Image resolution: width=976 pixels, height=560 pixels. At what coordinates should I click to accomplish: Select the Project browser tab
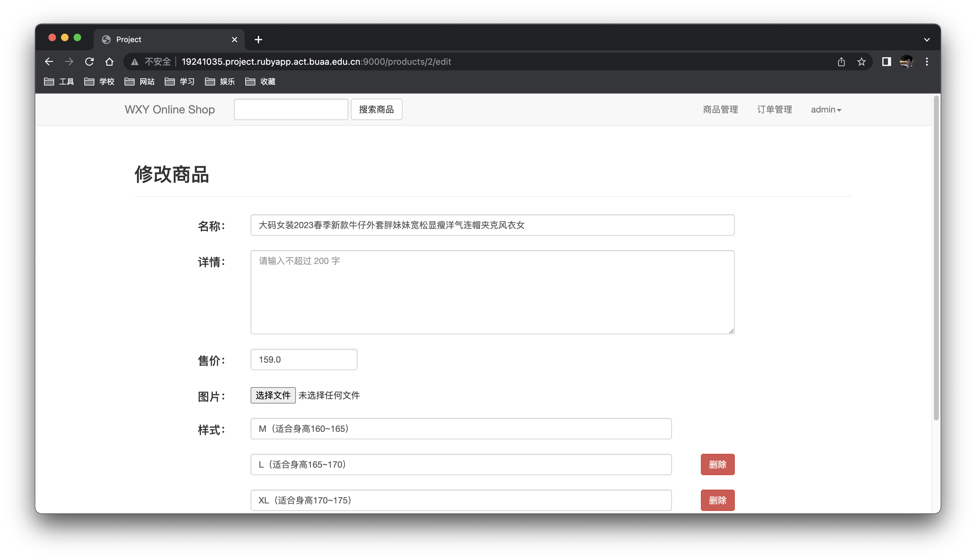169,40
